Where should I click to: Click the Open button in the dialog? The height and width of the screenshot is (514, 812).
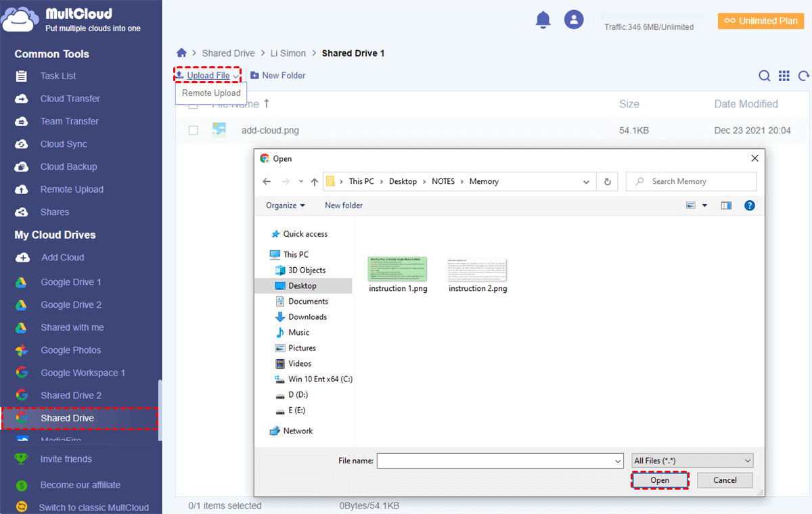click(x=660, y=480)
